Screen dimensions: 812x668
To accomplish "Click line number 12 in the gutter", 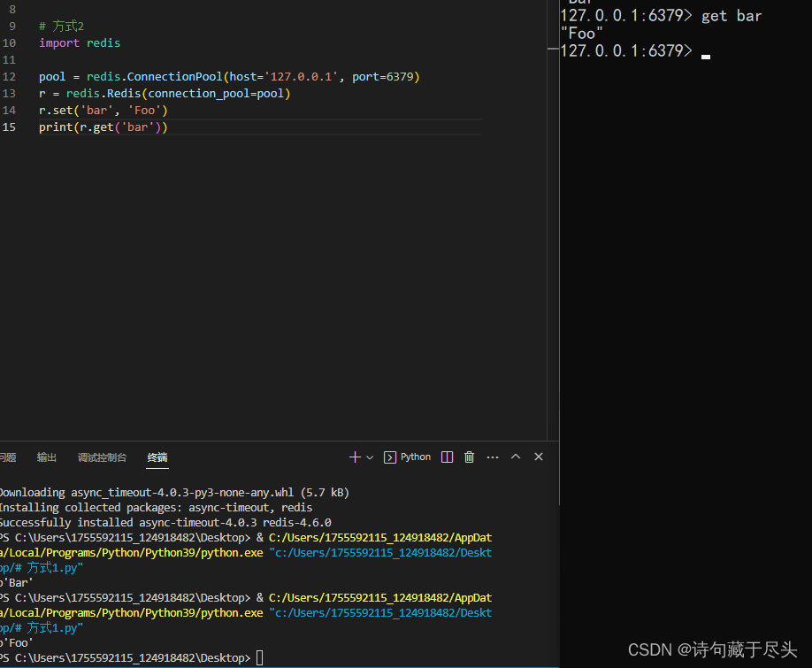I will click(x=10, y=77).
